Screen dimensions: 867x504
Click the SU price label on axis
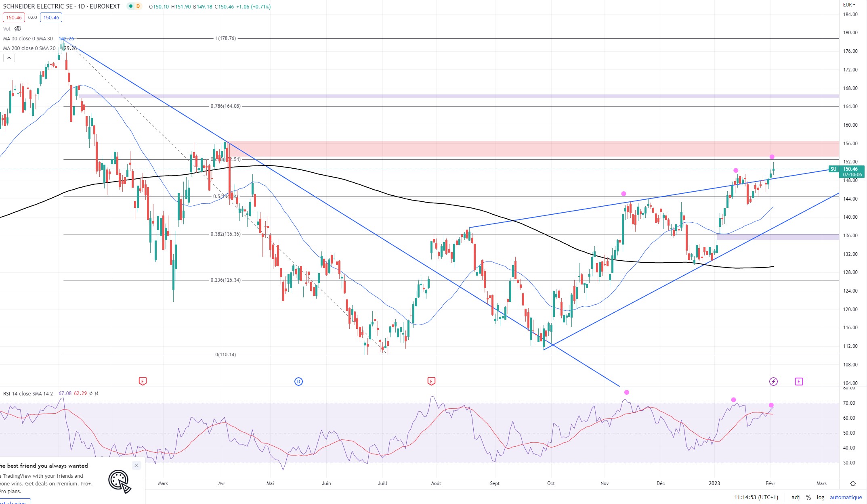(833, 169)
